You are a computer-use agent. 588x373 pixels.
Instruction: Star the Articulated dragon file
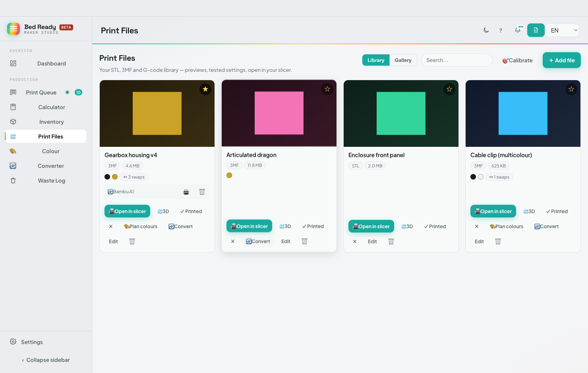coord(327,89)
